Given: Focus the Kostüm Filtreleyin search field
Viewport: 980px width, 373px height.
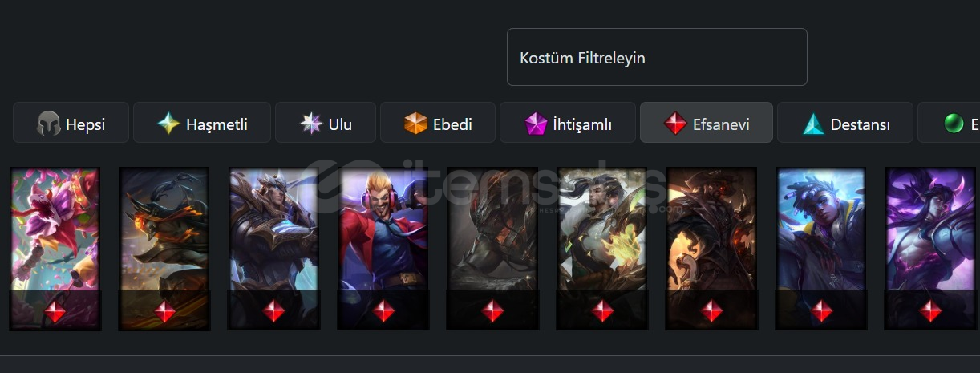Looking at the screenshot, I should coord(657,57).
